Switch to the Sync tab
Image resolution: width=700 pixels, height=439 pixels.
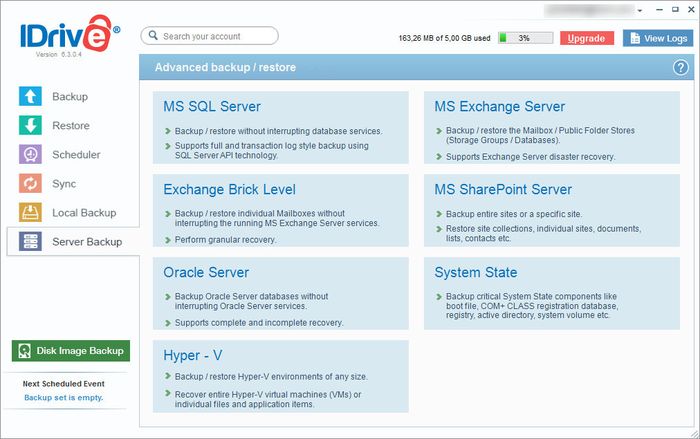pos(64,184)
